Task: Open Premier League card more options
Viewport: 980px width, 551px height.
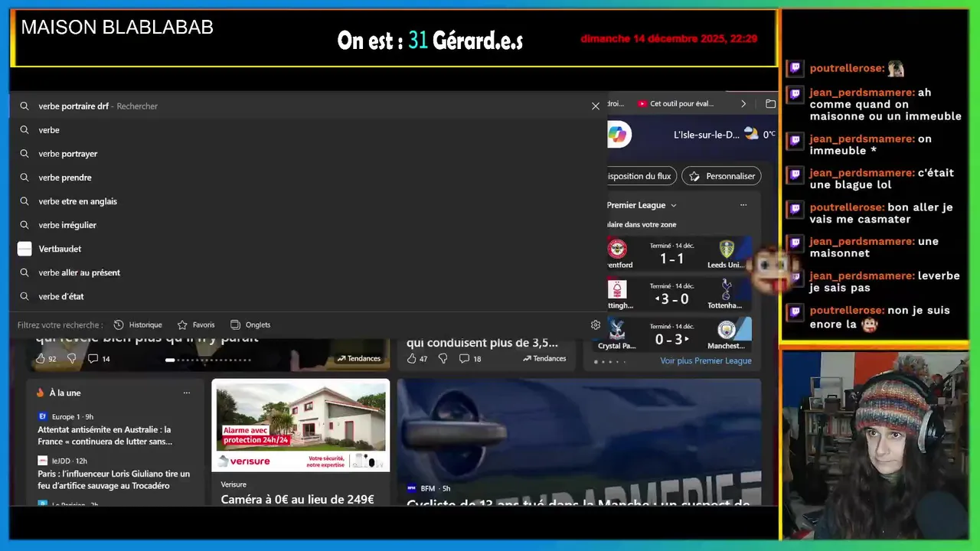Action: point(743,205)
